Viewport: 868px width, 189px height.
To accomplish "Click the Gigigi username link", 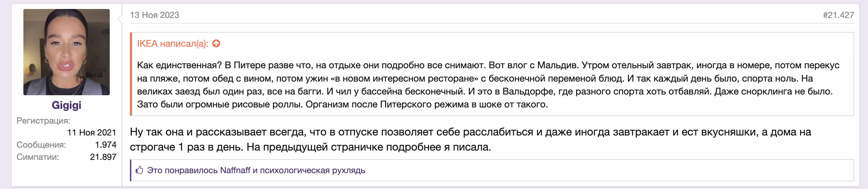I will 67,105.
